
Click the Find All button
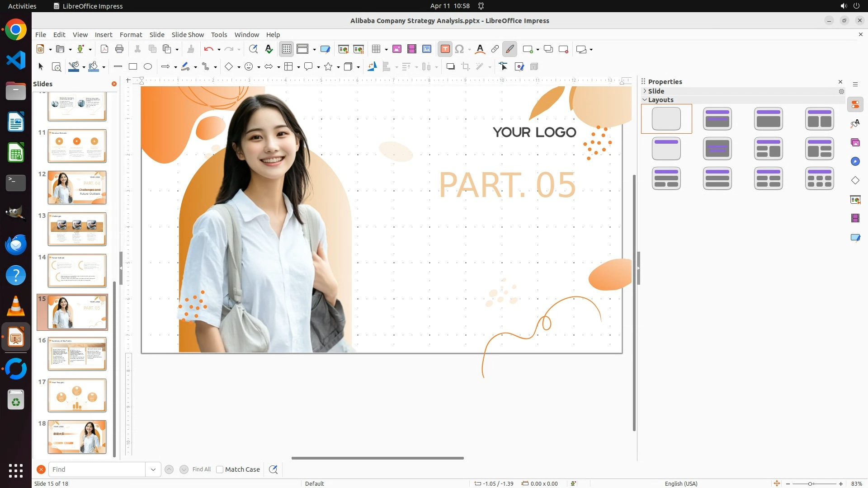click(x=201, y=469)
